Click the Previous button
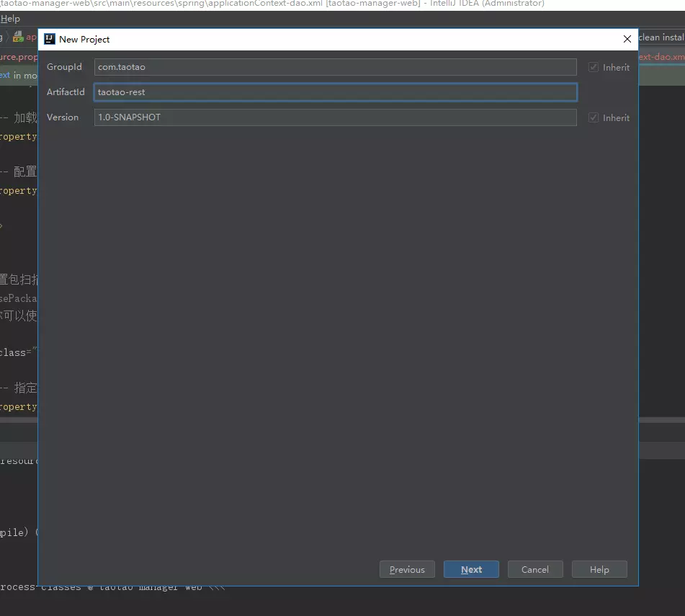Screen dimensions: 685x616 (407, 569)
